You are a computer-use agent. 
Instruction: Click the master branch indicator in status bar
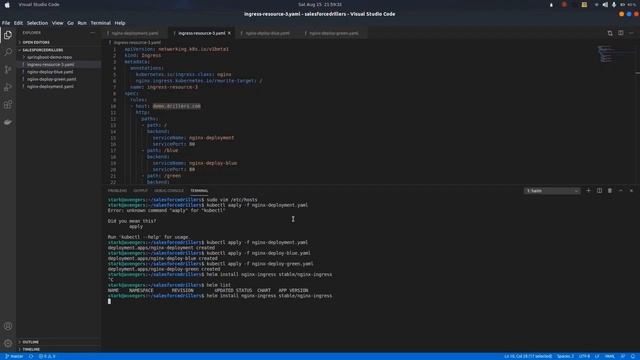click(14, 356)
